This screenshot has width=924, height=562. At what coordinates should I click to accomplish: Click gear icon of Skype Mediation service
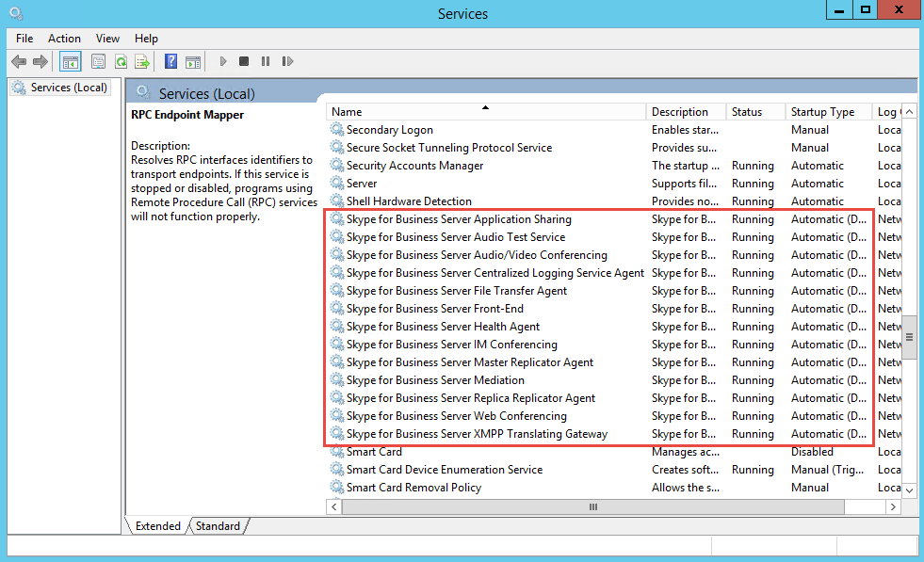tap(337, 380)
